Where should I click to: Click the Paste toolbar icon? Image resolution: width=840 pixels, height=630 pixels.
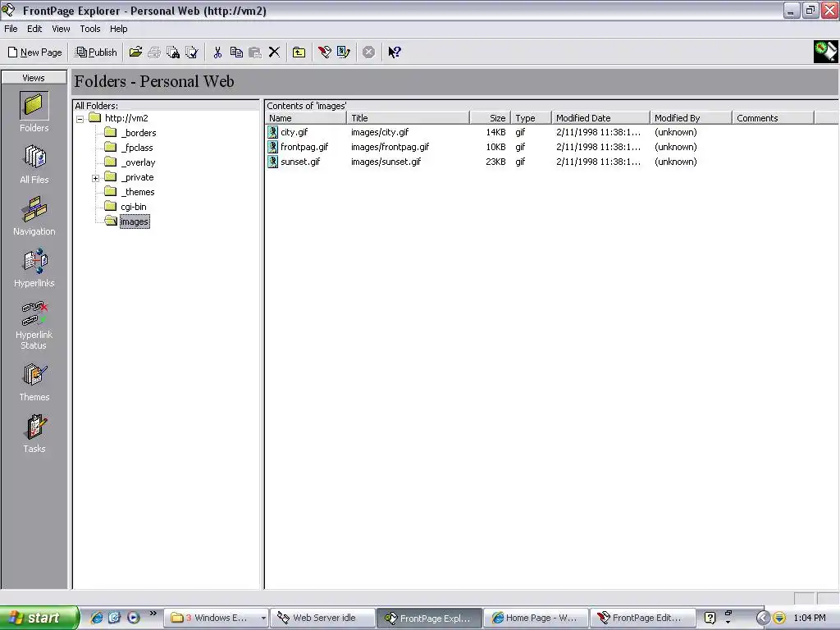255,52
